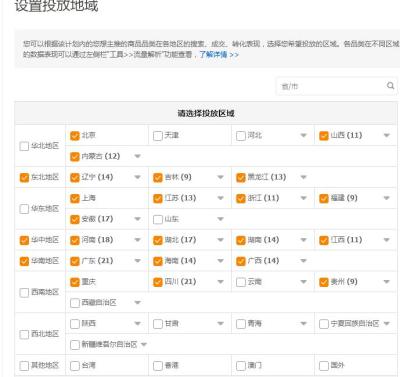
Task: Uncheck the 北京 checkbox
Action: [x=75, y=136]
